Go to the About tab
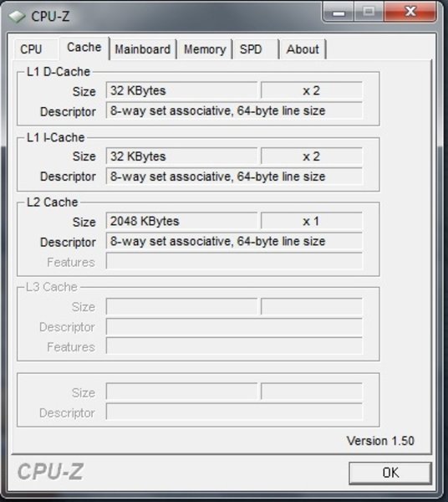 [303, 49]
